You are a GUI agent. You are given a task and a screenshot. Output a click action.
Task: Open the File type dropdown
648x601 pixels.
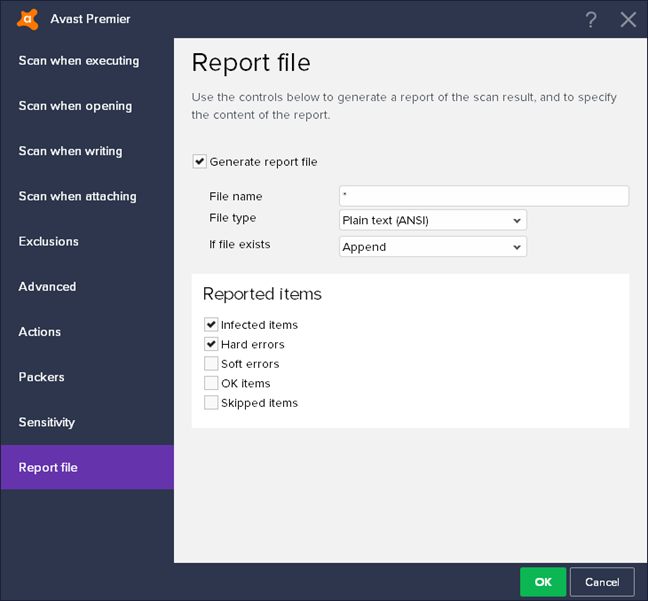pyautogui.click(x=432, y=220)
